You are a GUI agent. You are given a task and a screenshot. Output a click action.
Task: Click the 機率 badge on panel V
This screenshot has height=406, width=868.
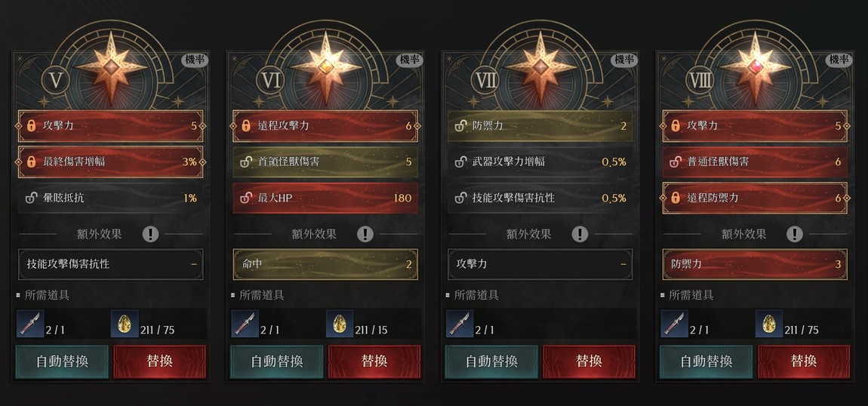point(195,60)
